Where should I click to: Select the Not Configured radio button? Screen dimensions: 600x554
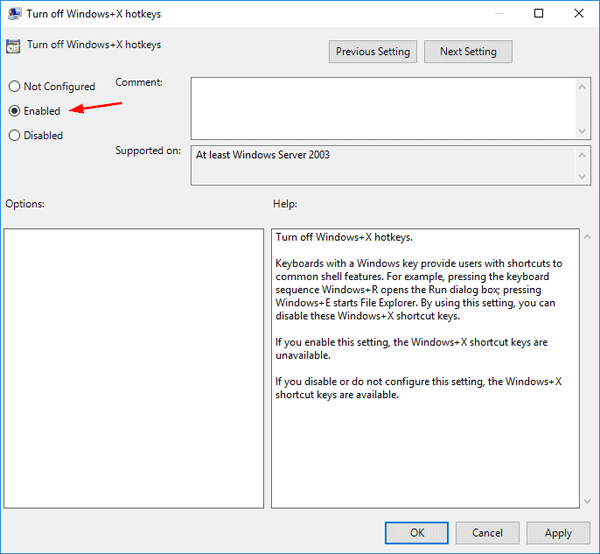(x=14, y=87)
